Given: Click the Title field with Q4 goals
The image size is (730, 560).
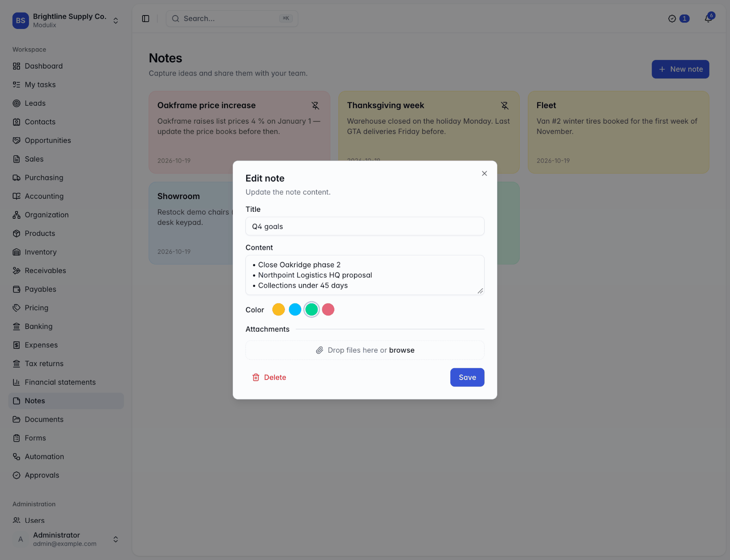Looking at the screenshot, I should [x=365, y=226].
